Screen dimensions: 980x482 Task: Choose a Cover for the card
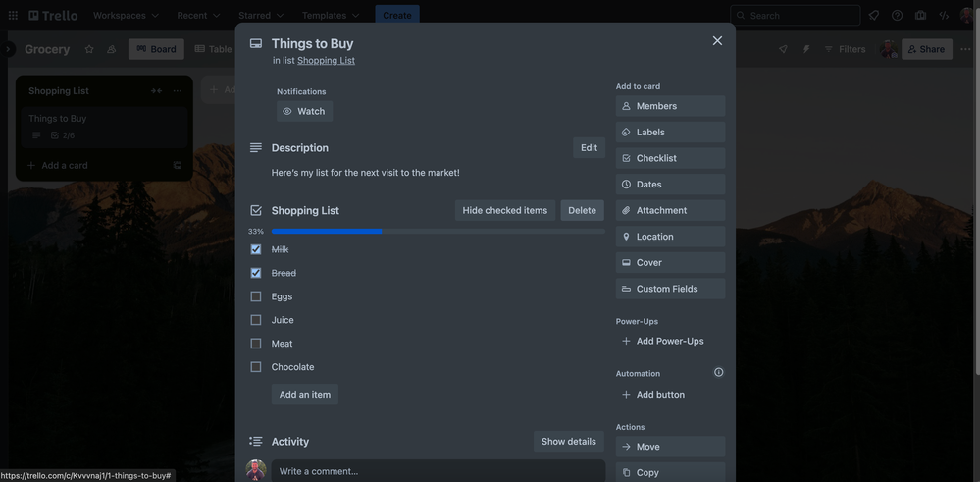pyautogui.click(x=670, y=262)
